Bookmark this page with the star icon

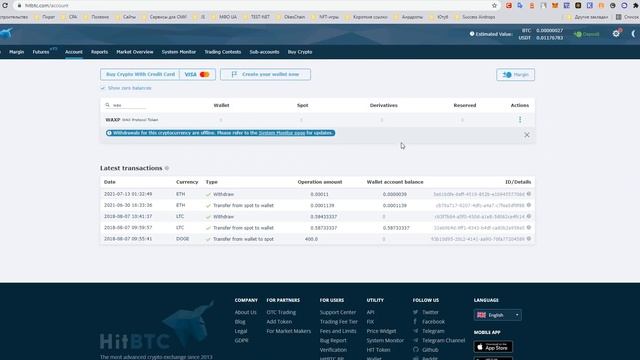click(x=494, y=5)
